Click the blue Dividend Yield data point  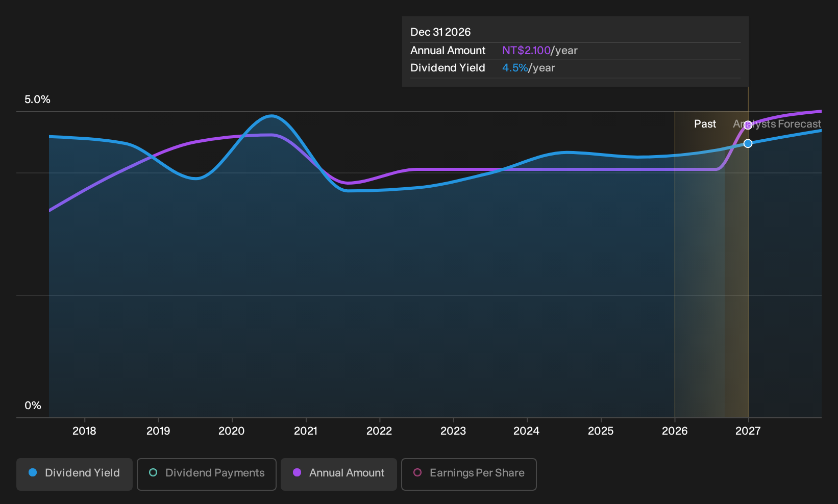point(748,144)
